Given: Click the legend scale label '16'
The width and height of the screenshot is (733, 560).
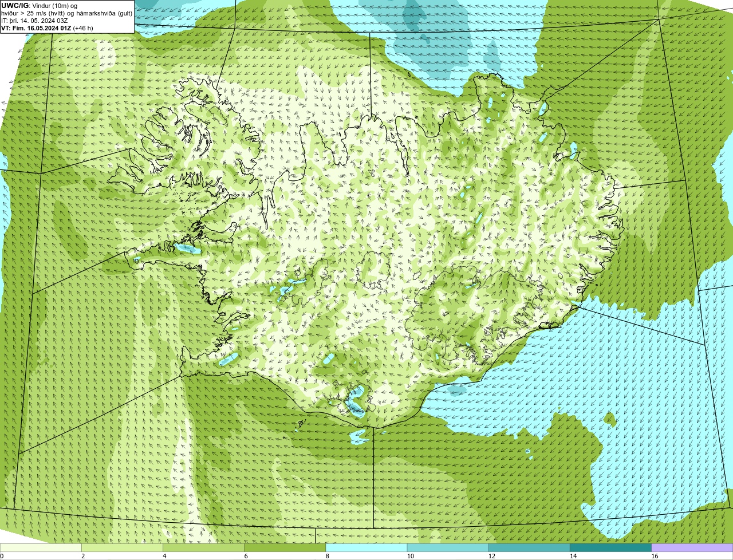Looking at the screenshot, I should point(655,556).
